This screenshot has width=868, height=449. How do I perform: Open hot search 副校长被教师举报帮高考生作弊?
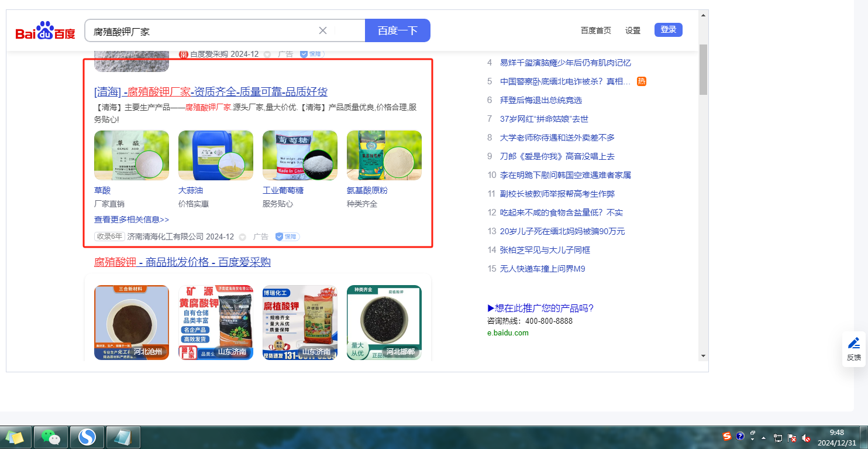click(x=557, y=194)
